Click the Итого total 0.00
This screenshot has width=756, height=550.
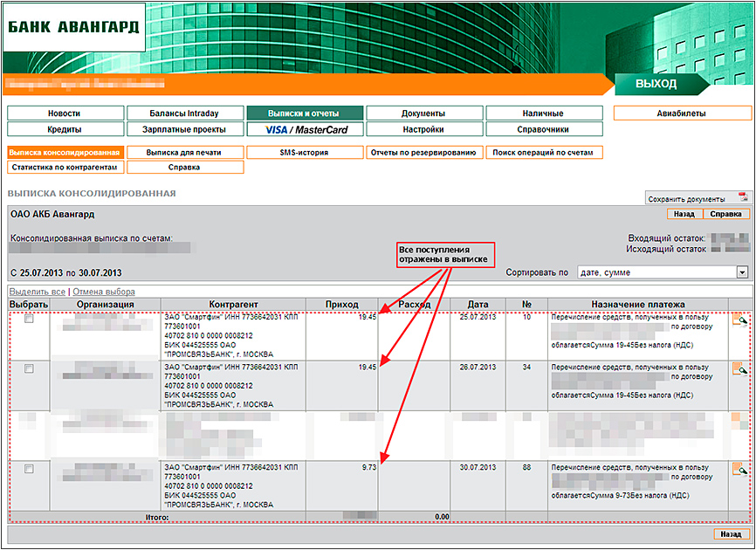(442, 517)
